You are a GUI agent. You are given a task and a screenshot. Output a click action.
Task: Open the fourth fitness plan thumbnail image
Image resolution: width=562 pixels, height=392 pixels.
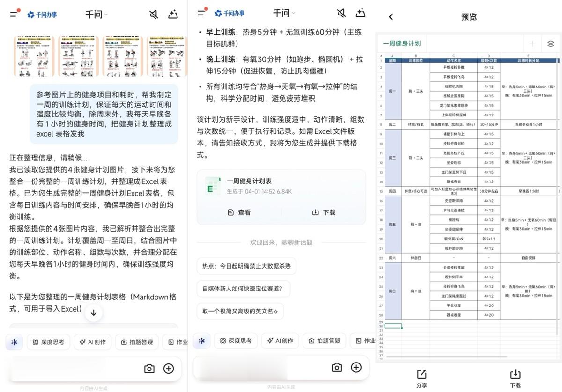coord(167,56)
